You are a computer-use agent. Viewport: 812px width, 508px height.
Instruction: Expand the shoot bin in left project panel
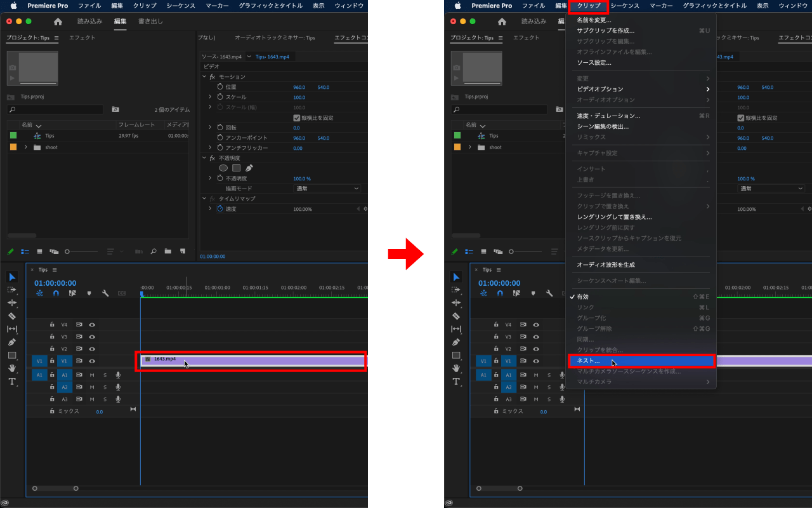26,147
